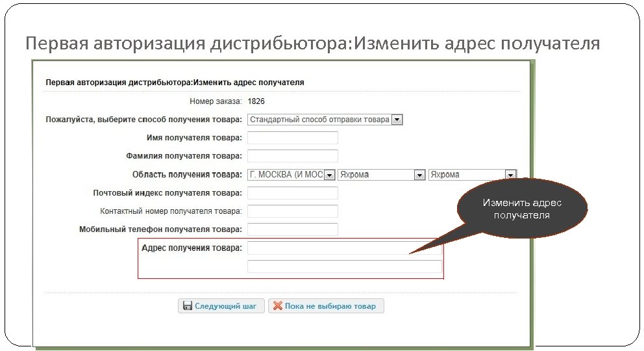The width and height of the screenshot is (644, 351).
Task: Click the first Адрес получения товара field
Action: click(x=345, y=248)
